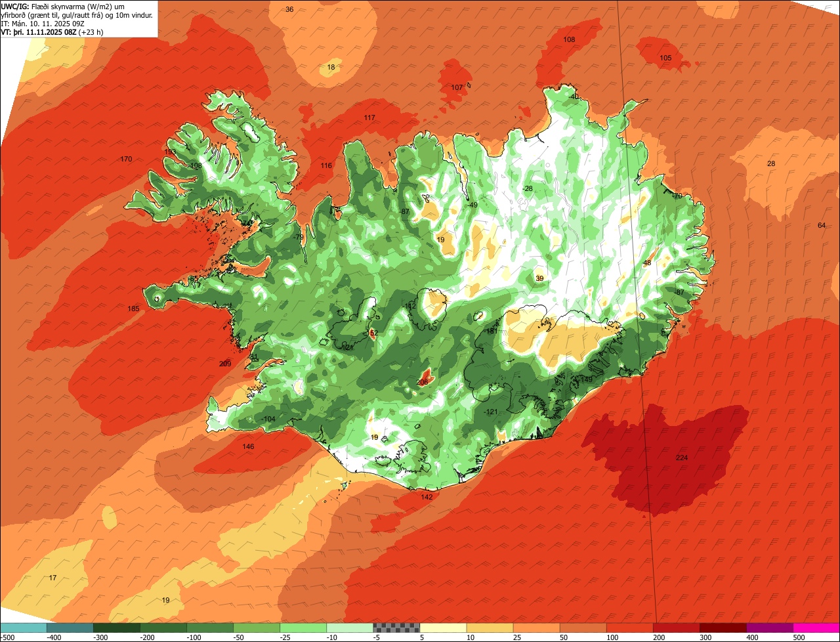Image resolution: width=840 pixels, height=642 pixels.
Task: Click the dark maroon swatch between 300 and 400
Action: pyautogui.click(x=722, y=628)
